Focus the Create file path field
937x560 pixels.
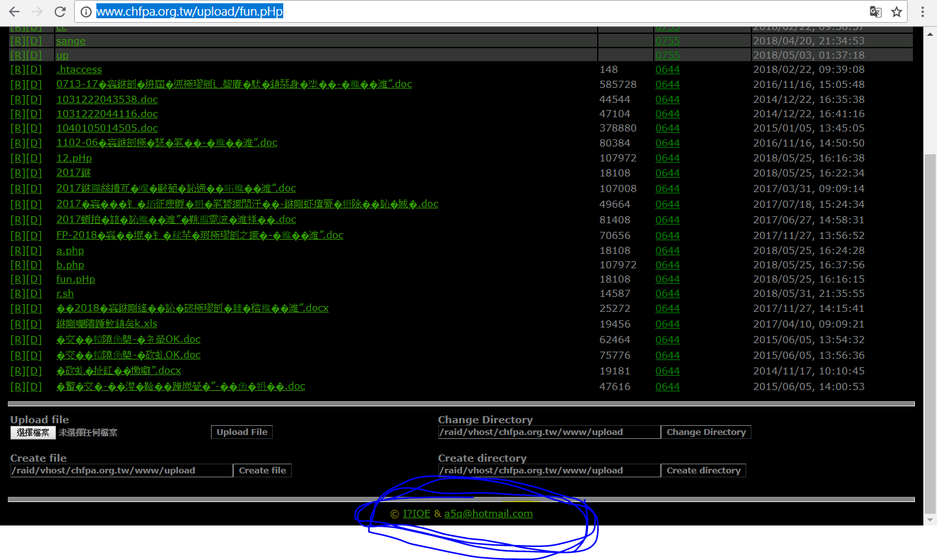point(122,471)
